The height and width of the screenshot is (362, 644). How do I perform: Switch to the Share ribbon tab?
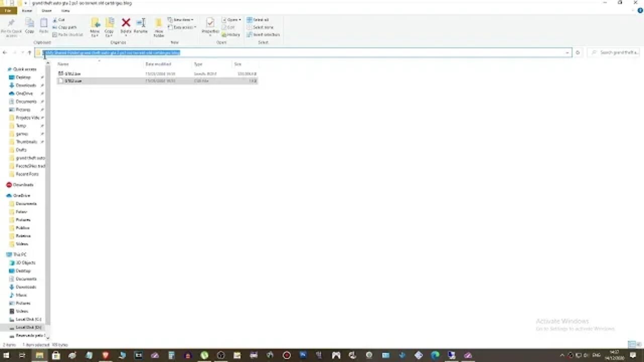tap(46, 11)
